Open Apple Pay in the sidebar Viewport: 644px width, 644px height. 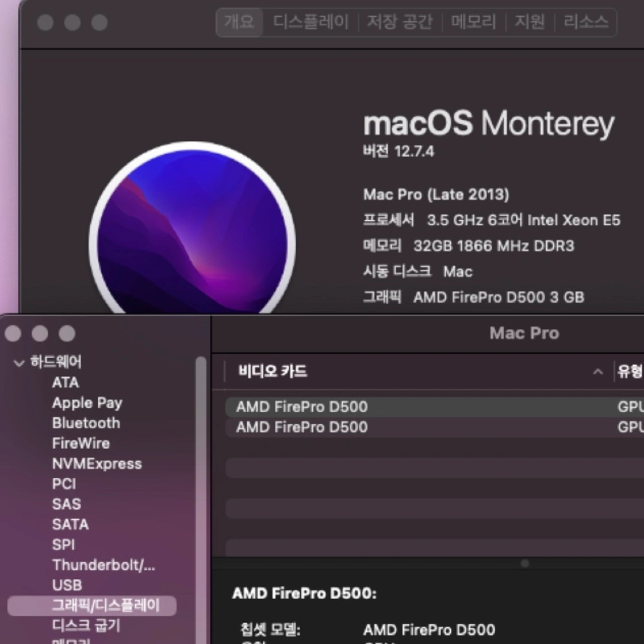point(87,403)
